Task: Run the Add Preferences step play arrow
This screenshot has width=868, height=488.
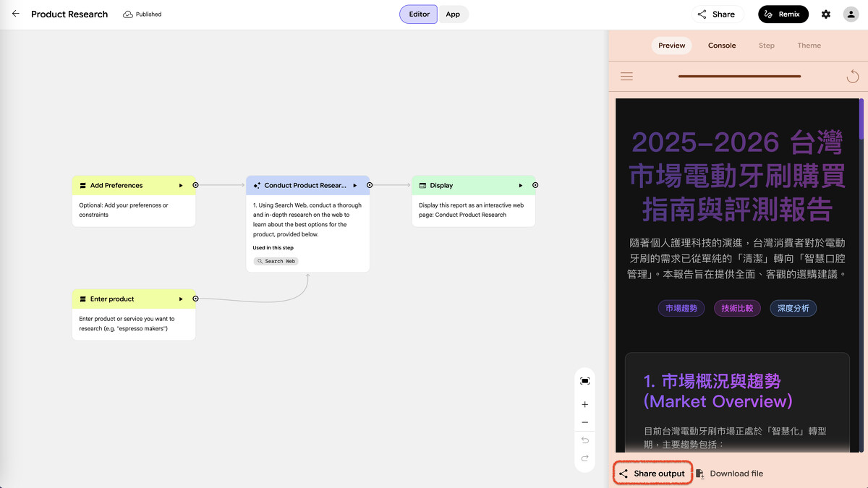Action: (181, 186)
